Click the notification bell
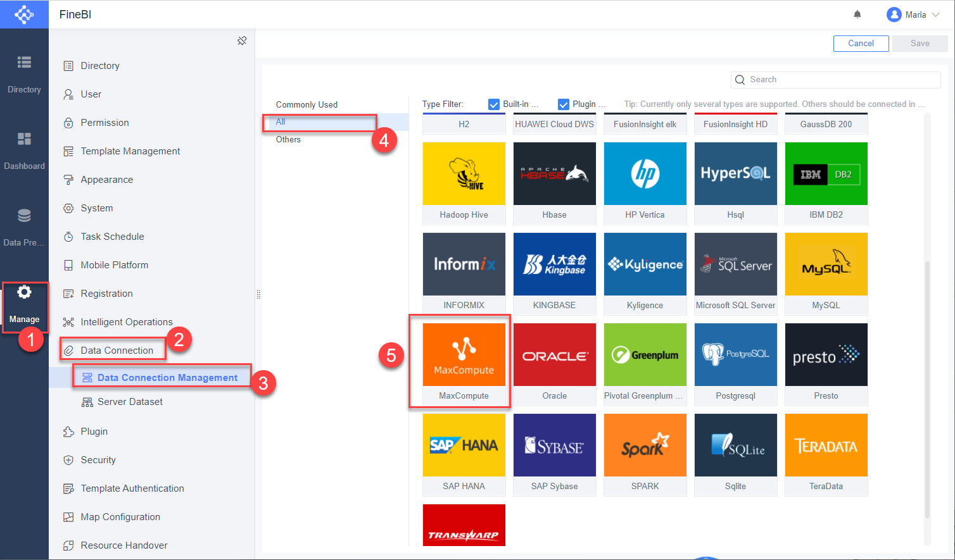 click(x=857, y=13)
